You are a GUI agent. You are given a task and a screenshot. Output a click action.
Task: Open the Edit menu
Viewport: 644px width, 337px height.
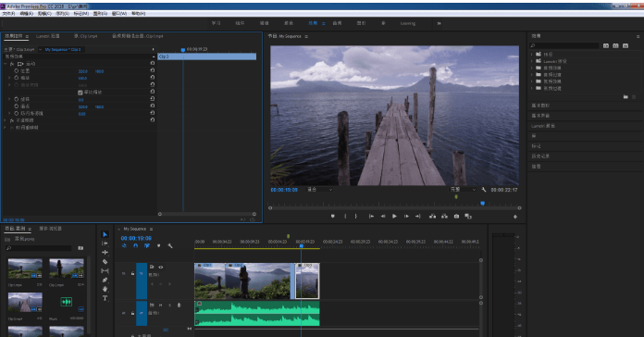pos(26,14)
